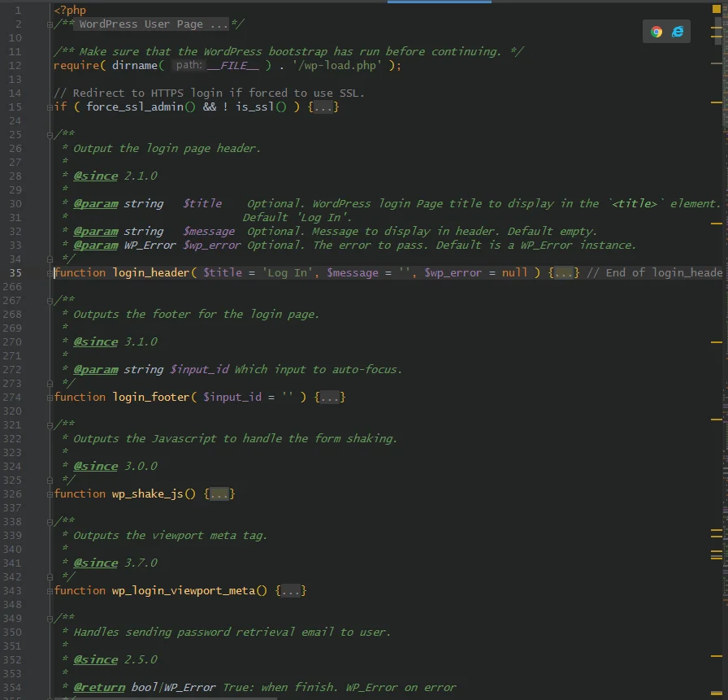The height and width of the screenshot is (700, 728).
Task: Expand the wp_login_viewport_meta function fold marker
Action: tap(50, 591)
